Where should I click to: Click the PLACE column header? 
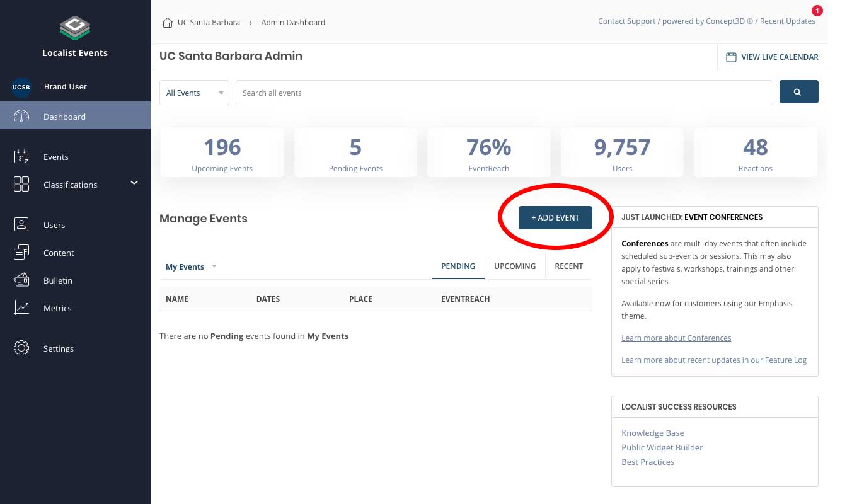point(360,299)
